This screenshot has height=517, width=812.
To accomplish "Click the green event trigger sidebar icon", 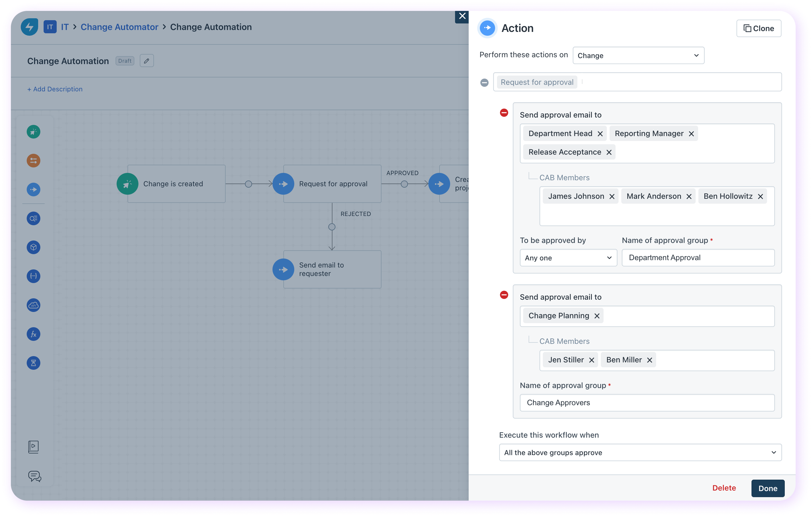I will [x=34, y=132].
